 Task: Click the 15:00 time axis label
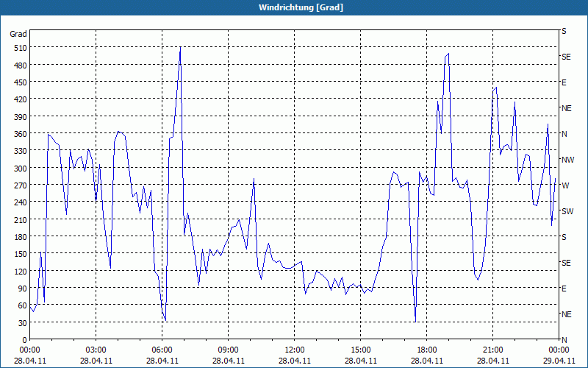[360, 350]
